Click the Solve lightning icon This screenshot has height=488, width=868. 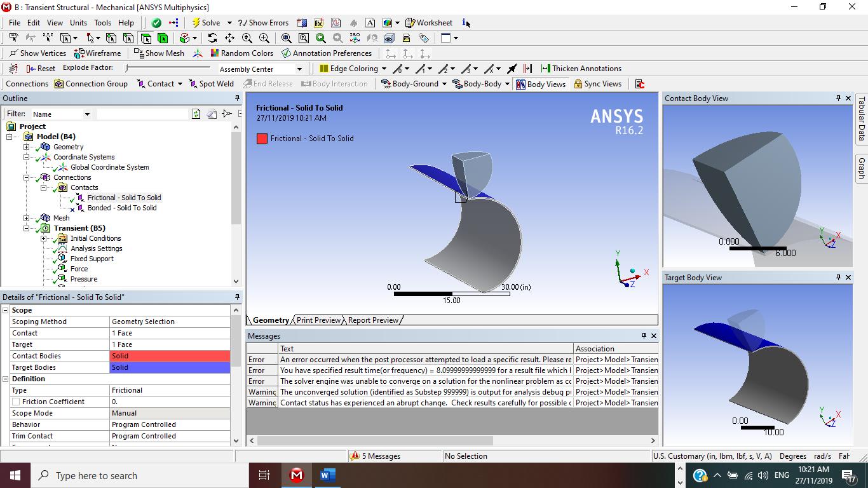[197, 22]
